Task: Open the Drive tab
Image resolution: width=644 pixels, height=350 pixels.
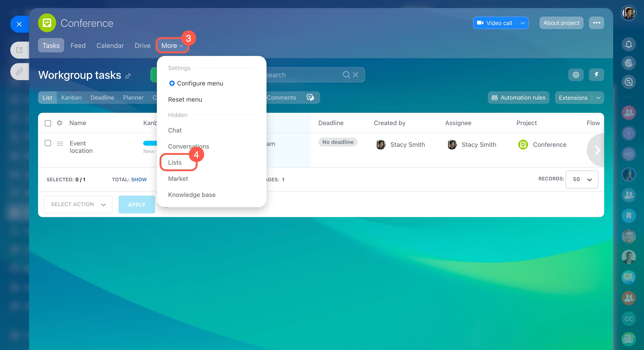Action: (x=143, y=45)
